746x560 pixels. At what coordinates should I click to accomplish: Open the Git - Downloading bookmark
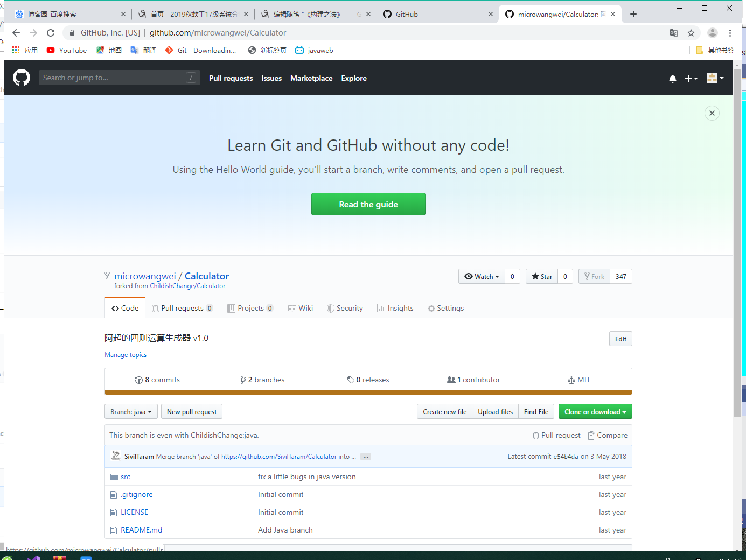coord(200,50)
